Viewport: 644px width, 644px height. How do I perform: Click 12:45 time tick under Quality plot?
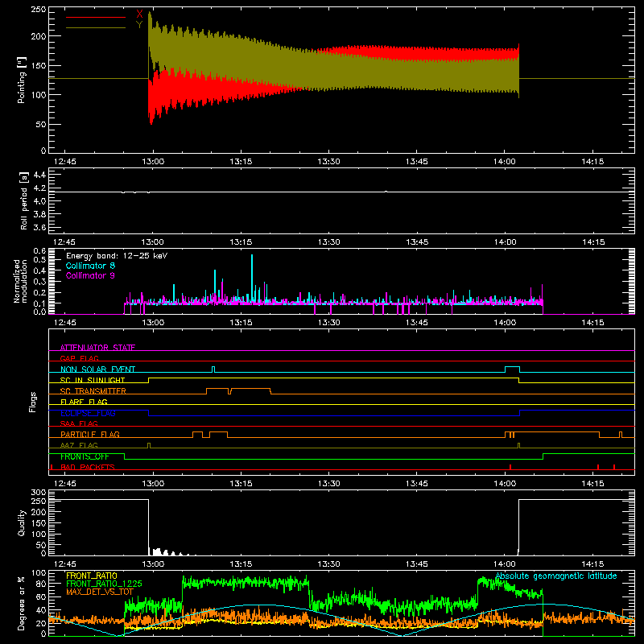[65, 564]
